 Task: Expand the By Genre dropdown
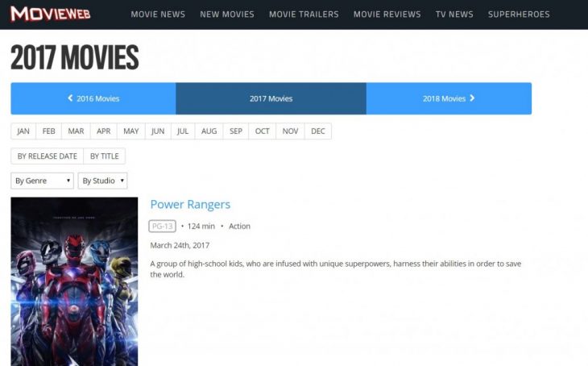click(42, 181)
